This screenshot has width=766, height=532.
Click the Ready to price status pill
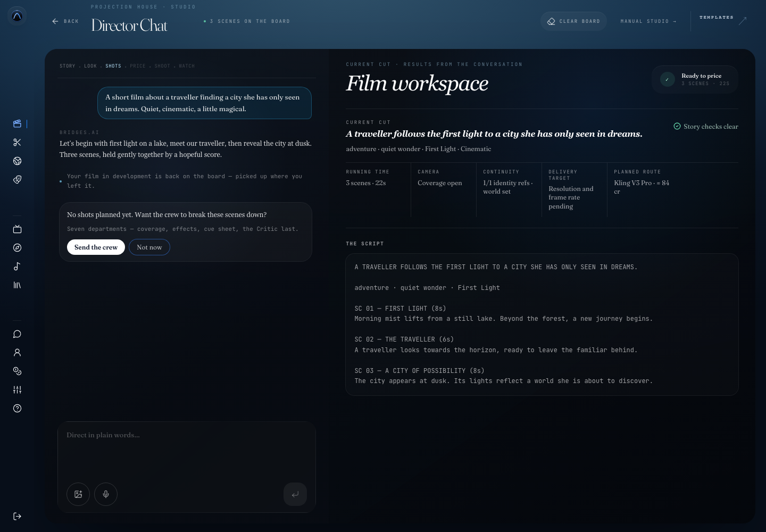click(695, 79)
